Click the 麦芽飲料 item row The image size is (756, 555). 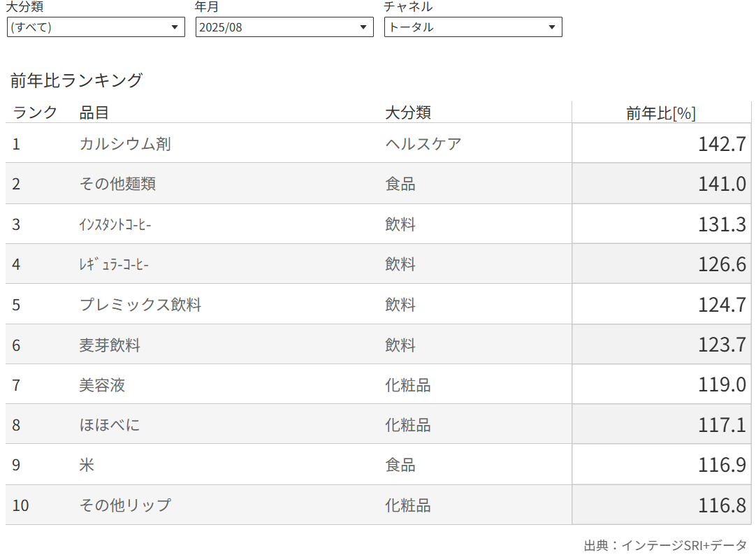[x=110, y=345]
